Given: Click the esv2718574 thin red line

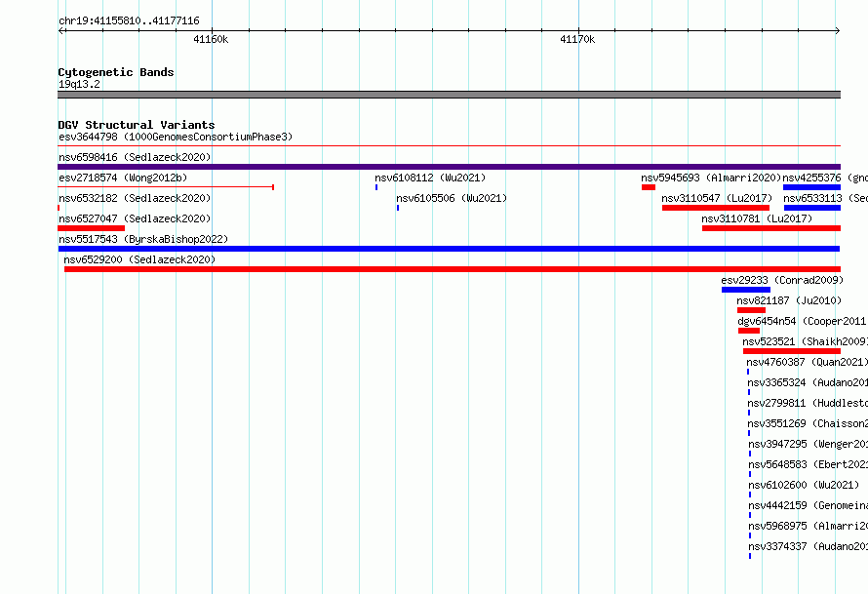Looking at the screenshot, I should 166,187.
